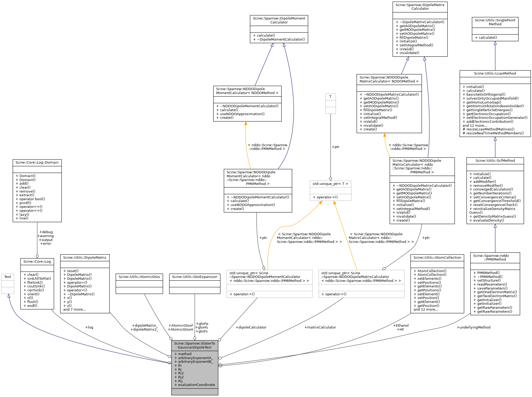The height and width of the screenshot is (397, 532).
Task: Click the +AtomicGtosH edge label
Action: coord(180,329)
